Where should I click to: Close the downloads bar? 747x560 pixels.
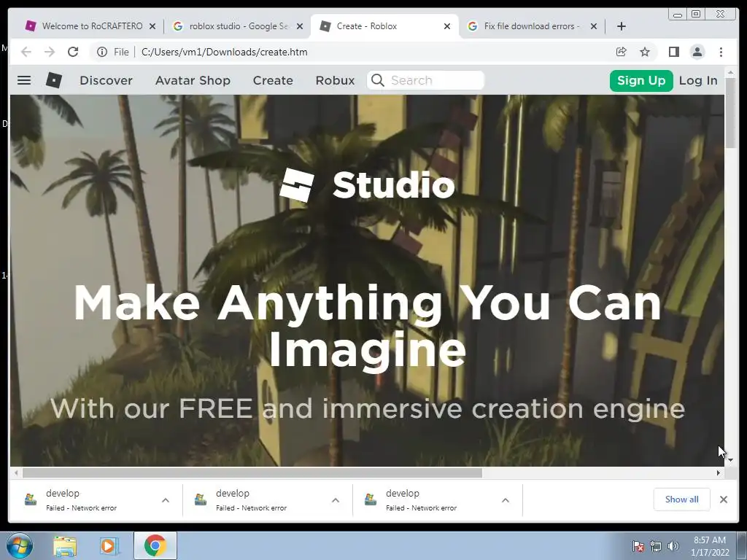(x=723, y=499)
